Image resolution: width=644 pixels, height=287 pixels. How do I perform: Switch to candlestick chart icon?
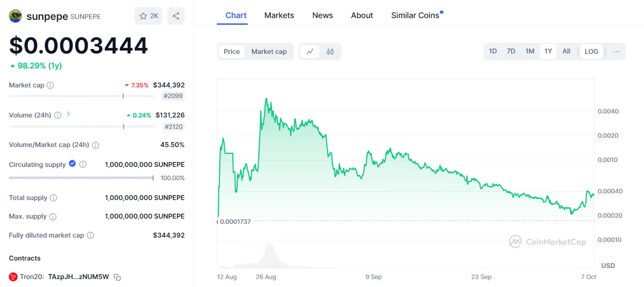(330, 52)
